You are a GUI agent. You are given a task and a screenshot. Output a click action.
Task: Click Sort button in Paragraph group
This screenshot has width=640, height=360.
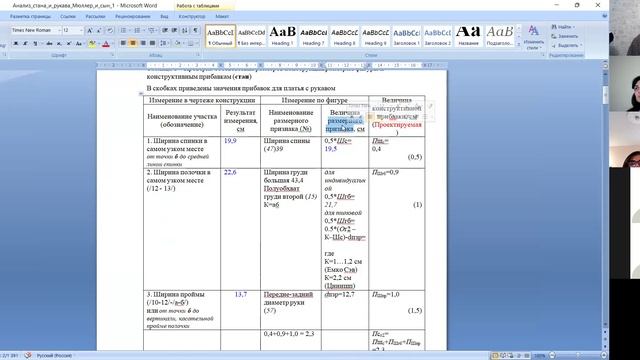[x=185, y=30]
